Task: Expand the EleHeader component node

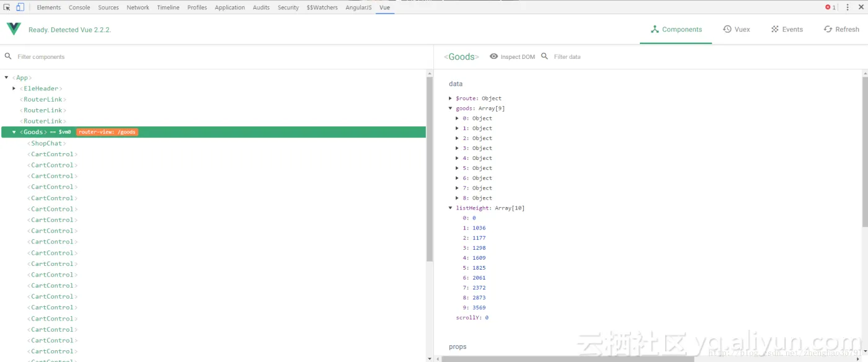Action: [x=14, y=89]
